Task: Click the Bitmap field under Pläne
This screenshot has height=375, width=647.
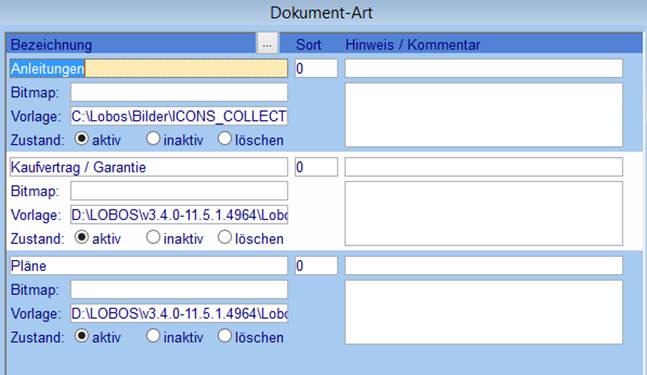Action: pyautogui.click(x=179, y=290)
